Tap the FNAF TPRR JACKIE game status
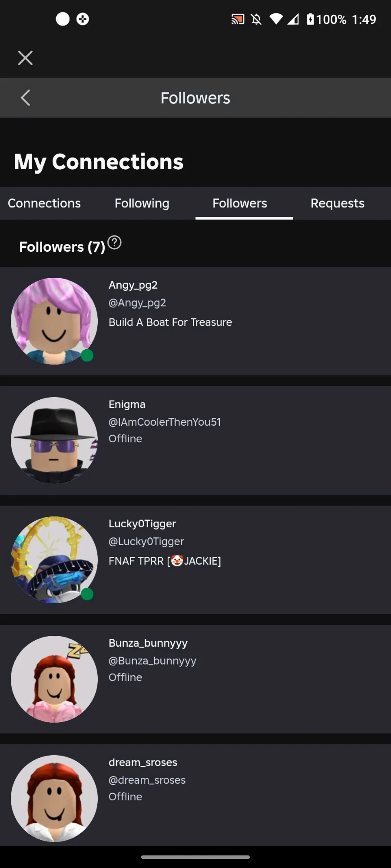This screenshot has height=868, width=391. point(165,561)
